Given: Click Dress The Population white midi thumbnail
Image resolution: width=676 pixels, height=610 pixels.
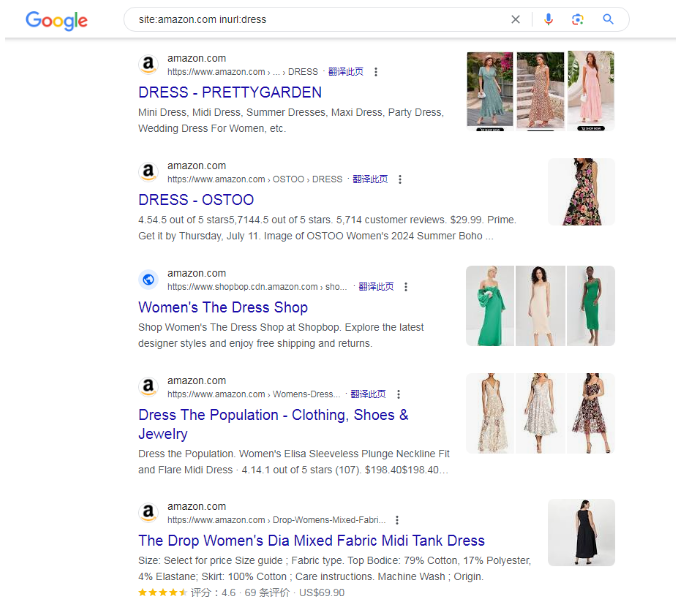Looking at the screenshot, I should pos(541,413).
